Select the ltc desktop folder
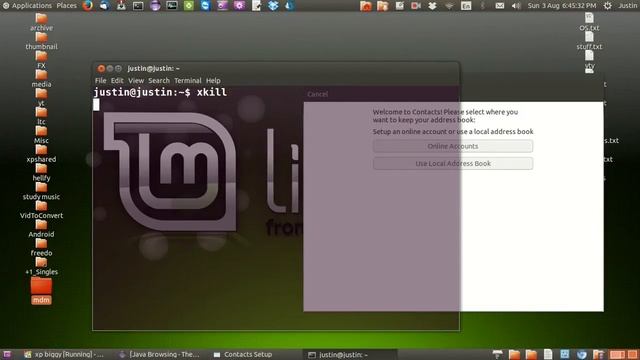The height and width of the screenshot is (360, 640). 41,116
